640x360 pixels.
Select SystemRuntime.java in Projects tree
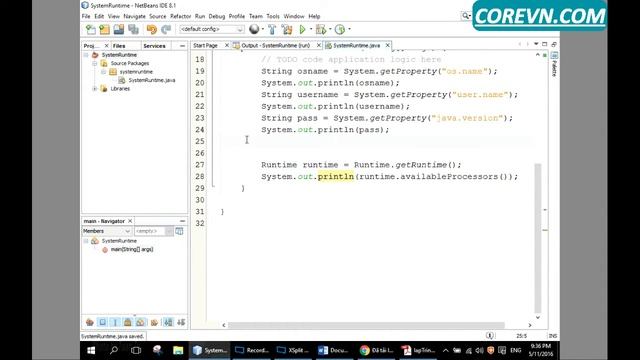tap(152, 80)
